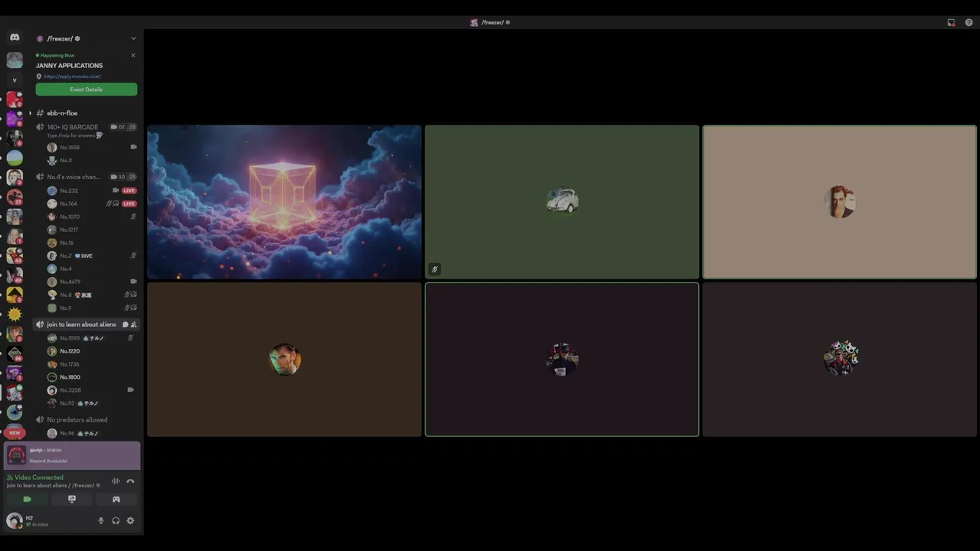Join No.4's voice channel
The width and height of the screenshot is (980, 551).
(x=73, y=177)
